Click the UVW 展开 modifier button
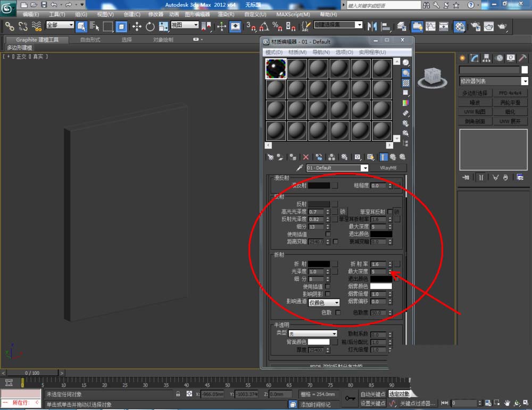 (510, 121)
